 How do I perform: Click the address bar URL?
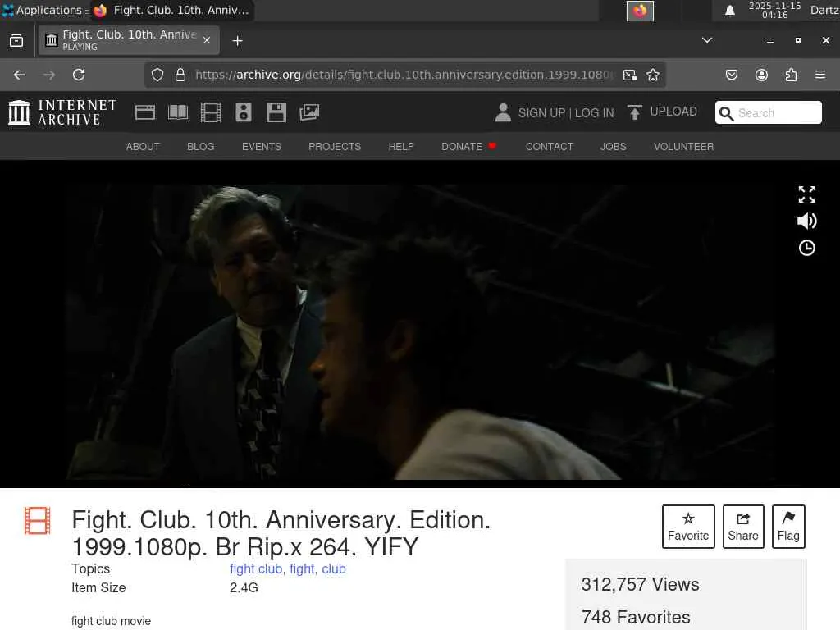tap(402, 75)
